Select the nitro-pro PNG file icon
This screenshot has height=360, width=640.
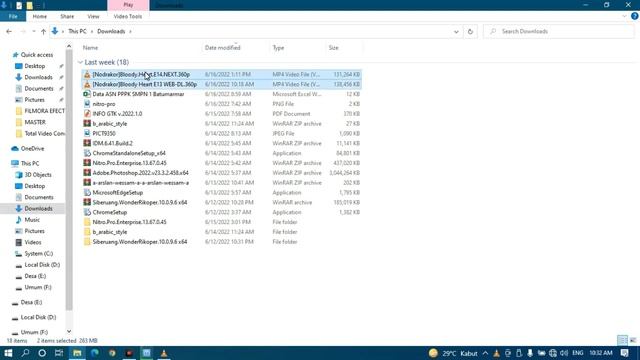(87, 104)
